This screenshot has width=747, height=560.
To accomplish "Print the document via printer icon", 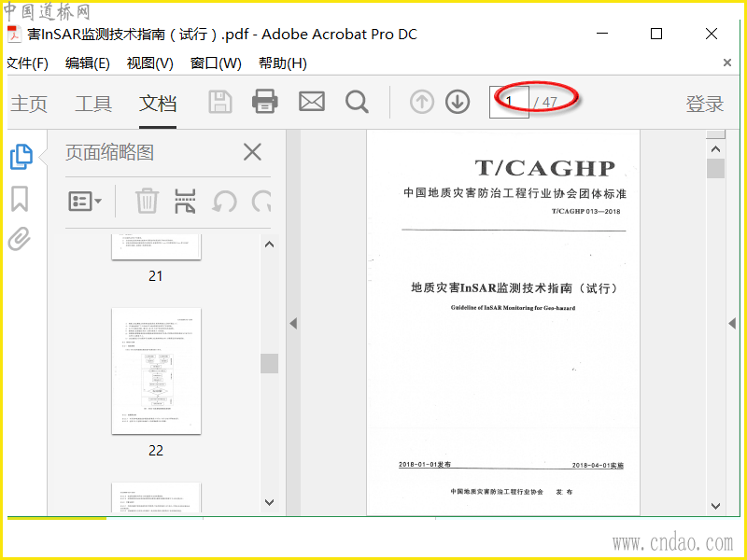I will pyautogui.click(x=265, y=102).
